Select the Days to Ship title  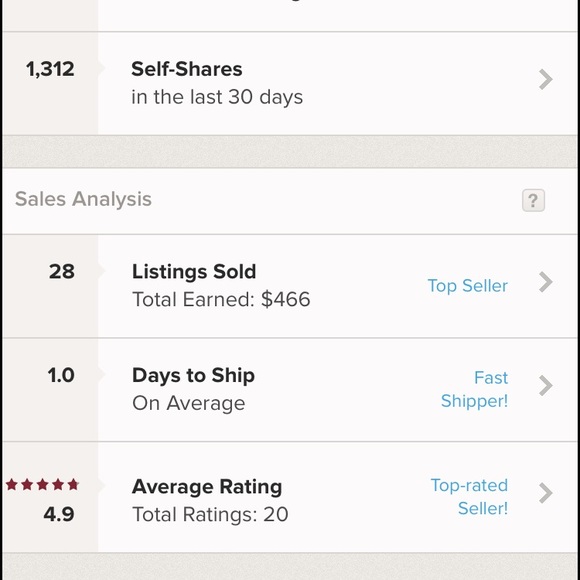(x=193, y=375)
